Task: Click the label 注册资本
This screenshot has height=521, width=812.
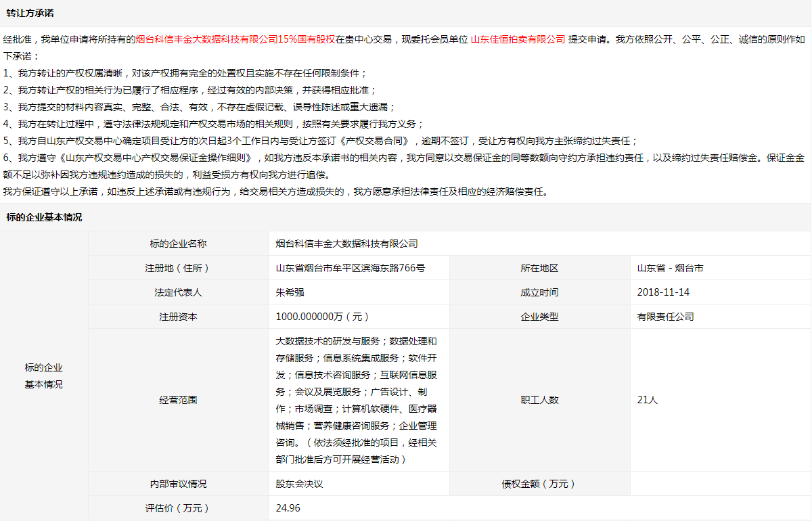Action: pyautogui.click(x=179, y=317)
